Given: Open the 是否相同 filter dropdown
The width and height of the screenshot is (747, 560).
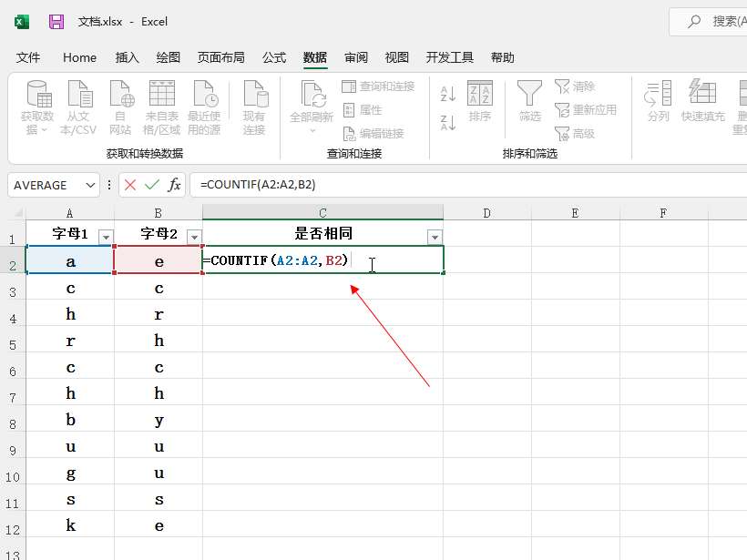Looking at the screenshot, I should [x=435, y=237].
